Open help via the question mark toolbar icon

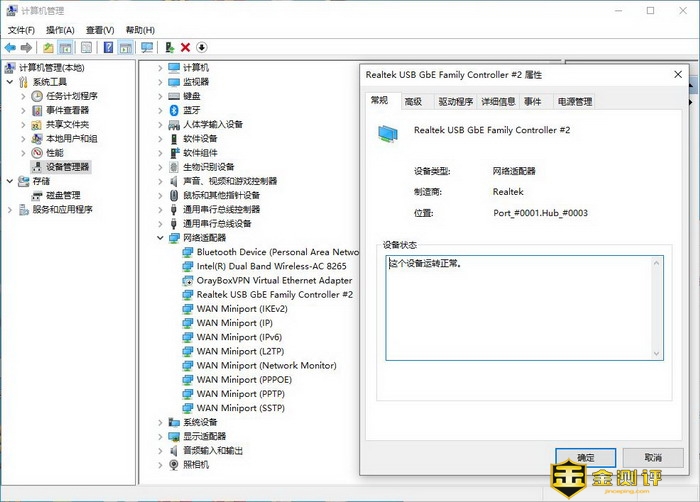[107, 47]
